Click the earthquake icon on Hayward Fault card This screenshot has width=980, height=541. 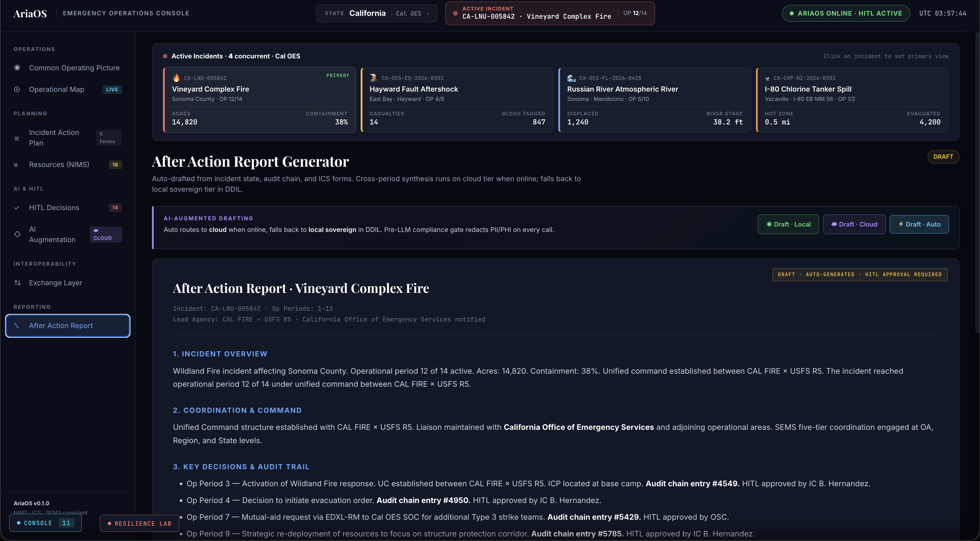(x=373, y=78)
